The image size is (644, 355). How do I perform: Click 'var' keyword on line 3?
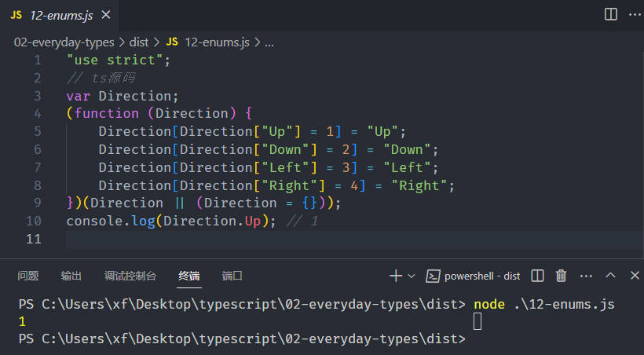tap(78, 96)
